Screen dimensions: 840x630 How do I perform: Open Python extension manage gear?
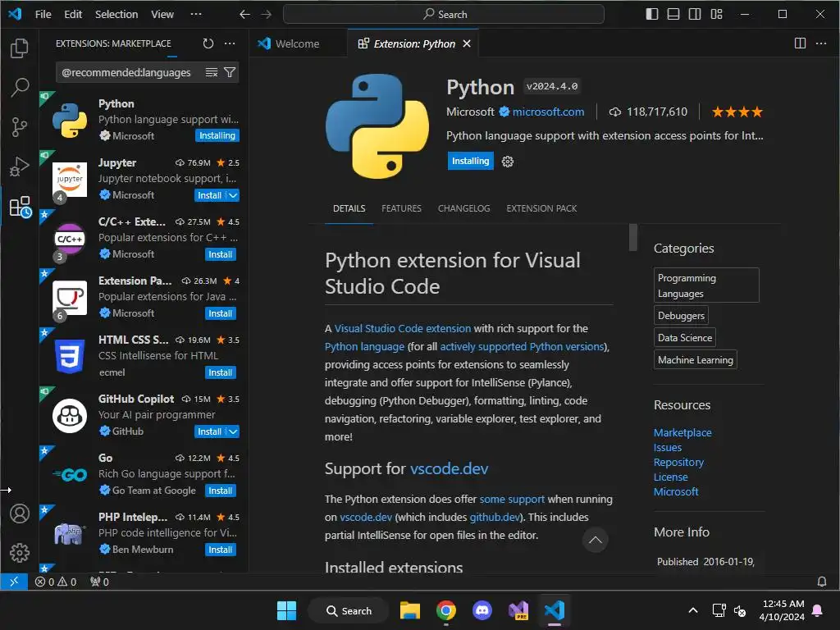tap(507, 162)
